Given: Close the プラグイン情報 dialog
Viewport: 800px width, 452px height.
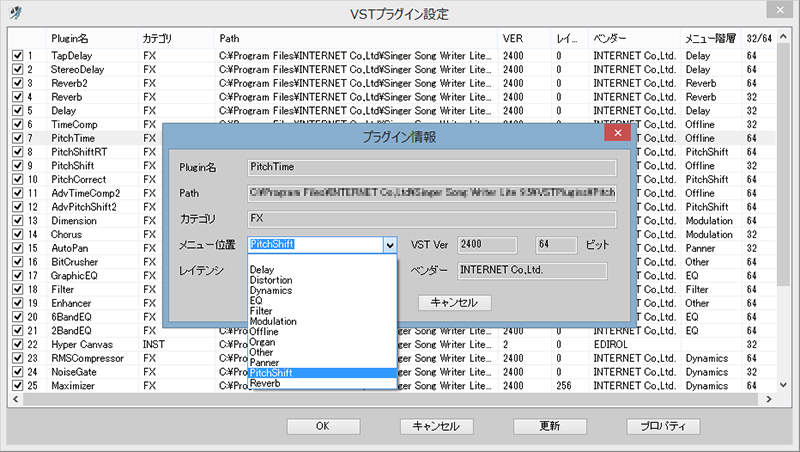Looking at the screenshot, I should pos(617,133).
